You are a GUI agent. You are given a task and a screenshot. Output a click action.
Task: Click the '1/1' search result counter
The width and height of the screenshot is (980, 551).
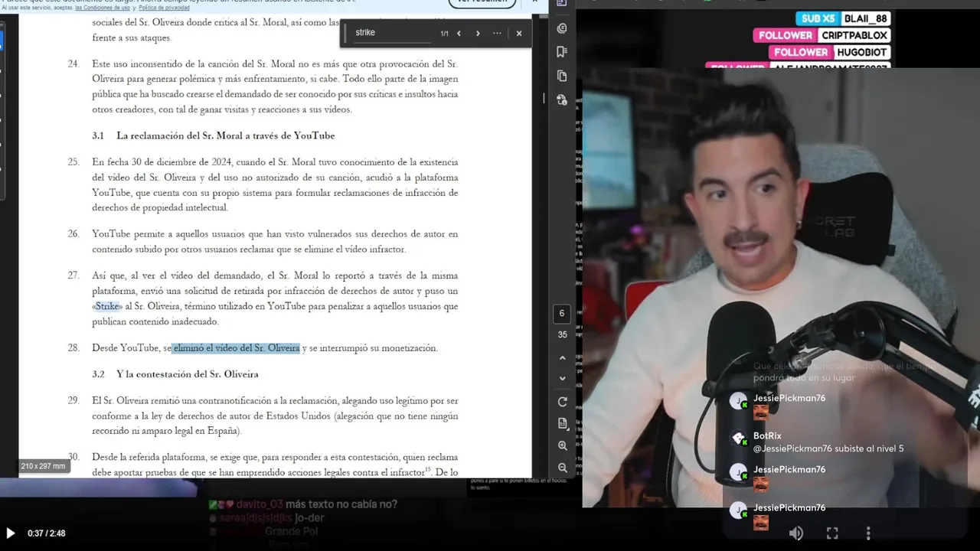point(444,34)
